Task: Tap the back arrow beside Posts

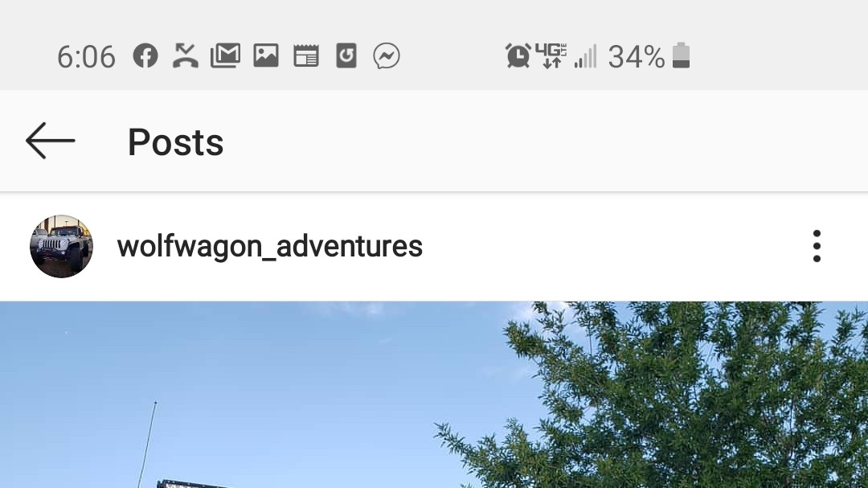Action: (51, 141)
